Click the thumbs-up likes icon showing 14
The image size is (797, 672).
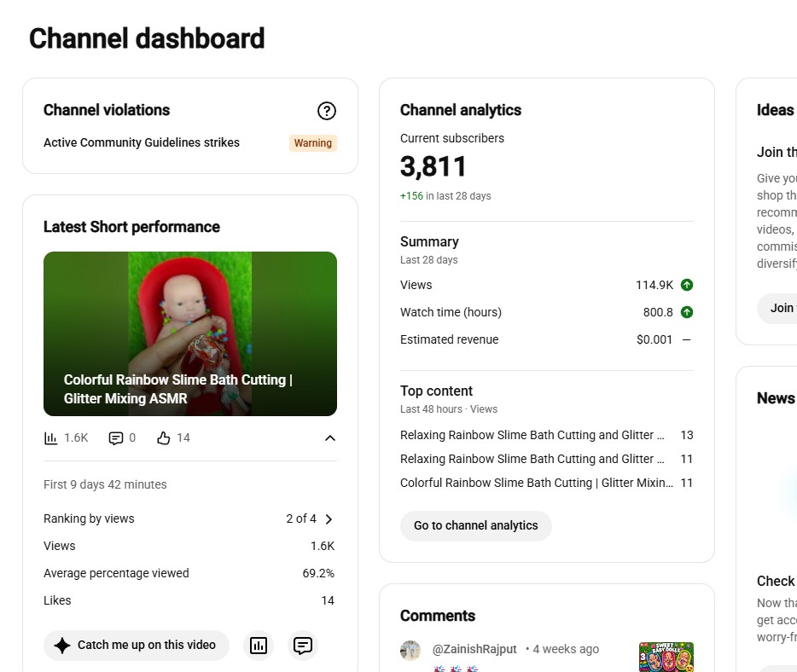click(x=163, y=437)
